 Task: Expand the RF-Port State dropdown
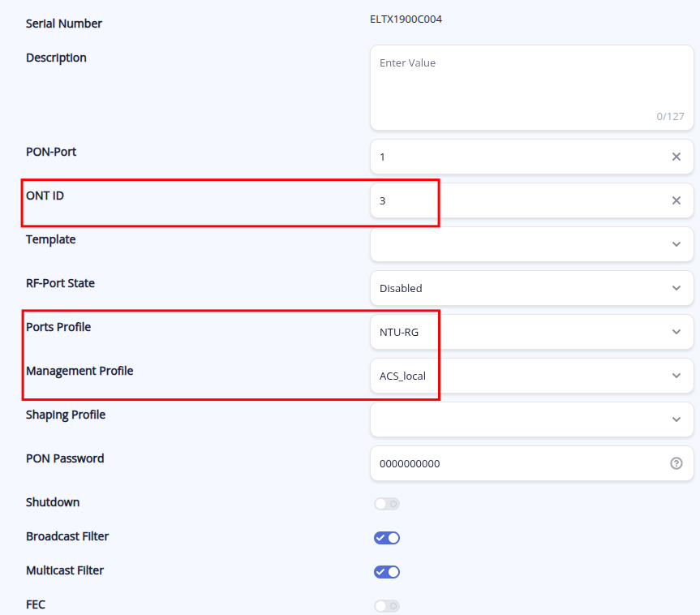(531, 288)
